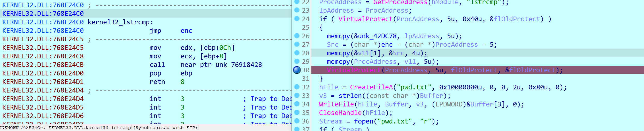
Task: Click the blue dot at line 34
Action: point(297,104)
